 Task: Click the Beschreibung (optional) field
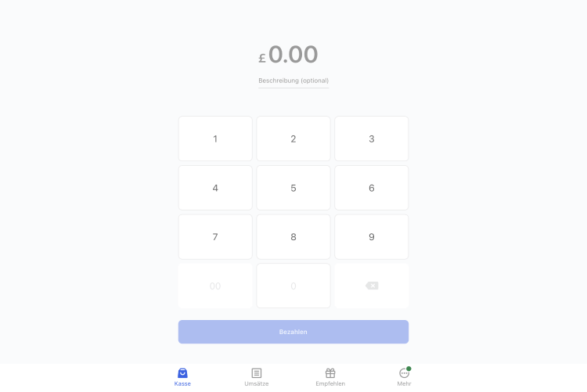[x=293, y=81]
